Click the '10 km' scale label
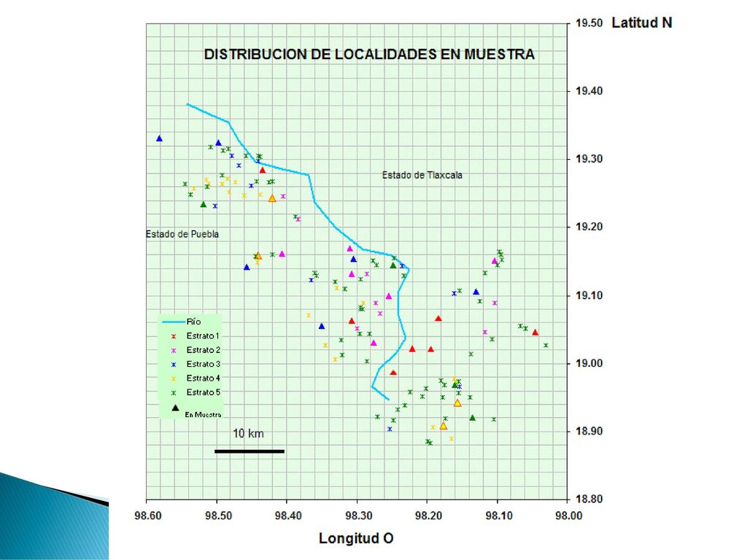 (x=248, y=433)
